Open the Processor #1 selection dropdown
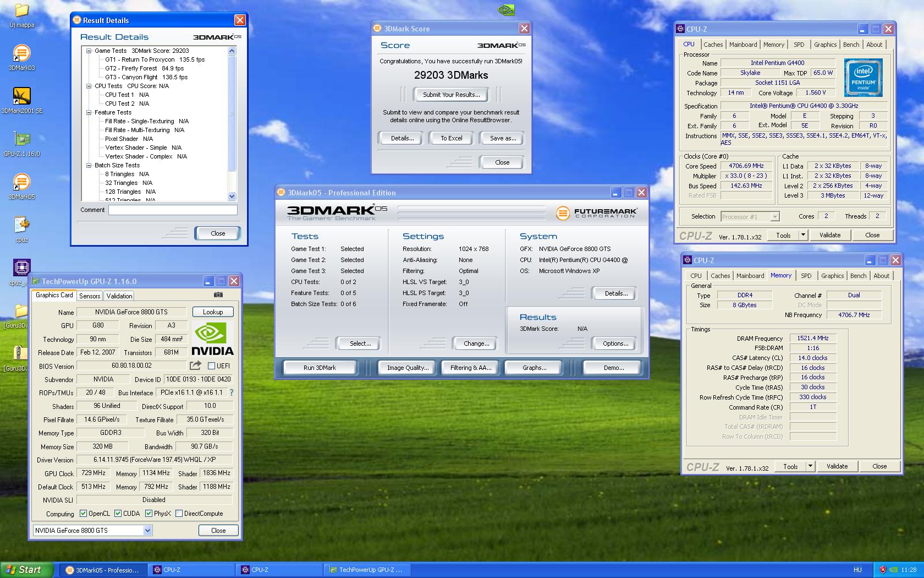 click(775, 216)
